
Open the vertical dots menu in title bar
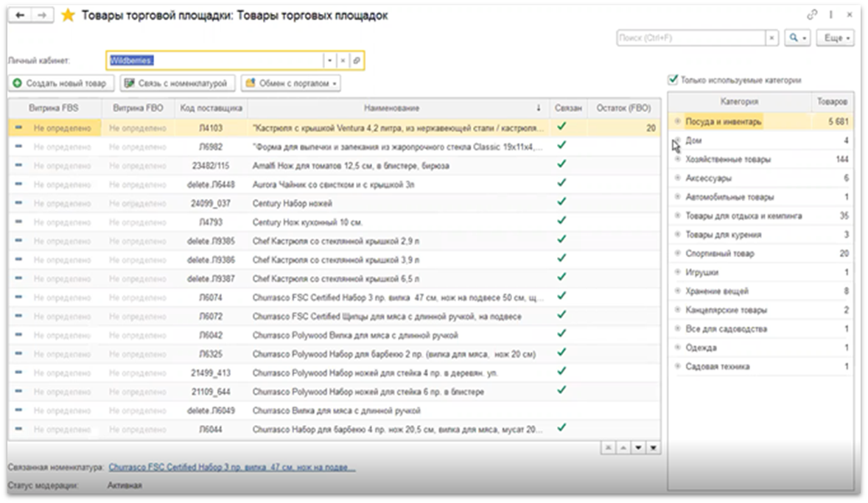point(831,15)
